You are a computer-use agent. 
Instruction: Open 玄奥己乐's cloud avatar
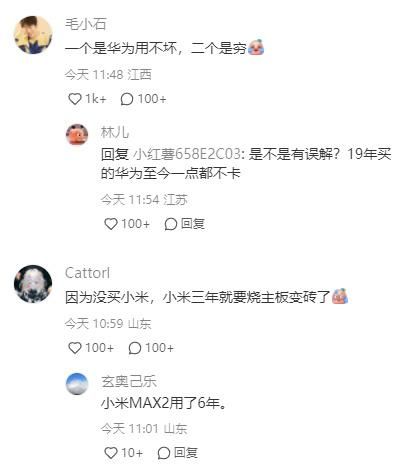77,384
